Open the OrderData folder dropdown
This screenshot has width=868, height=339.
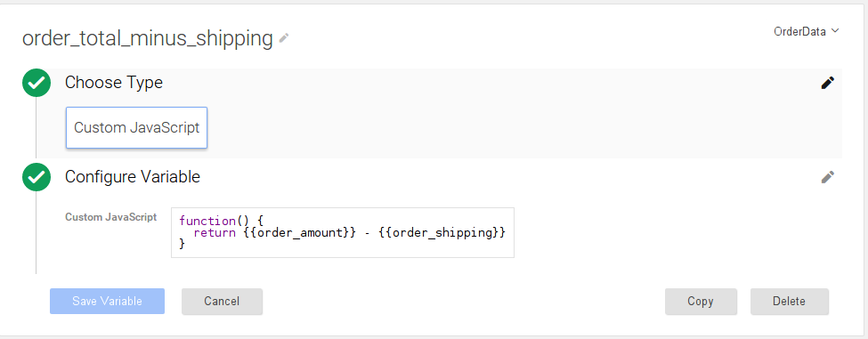(x=807, y=31)
